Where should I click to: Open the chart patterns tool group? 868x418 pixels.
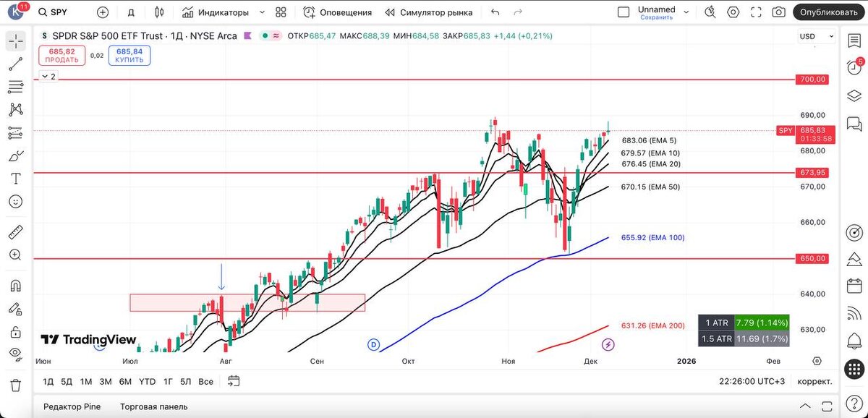pos(15,110)
